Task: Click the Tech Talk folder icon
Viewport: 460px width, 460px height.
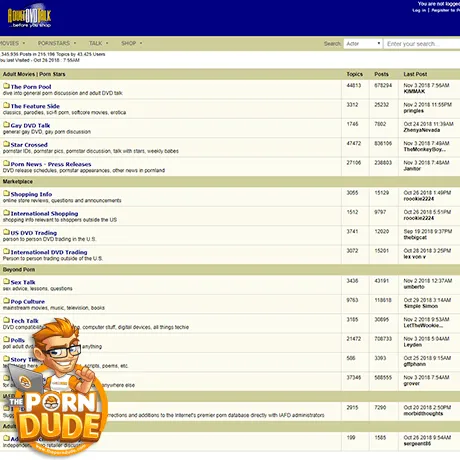Action: [x=6, y=320]
